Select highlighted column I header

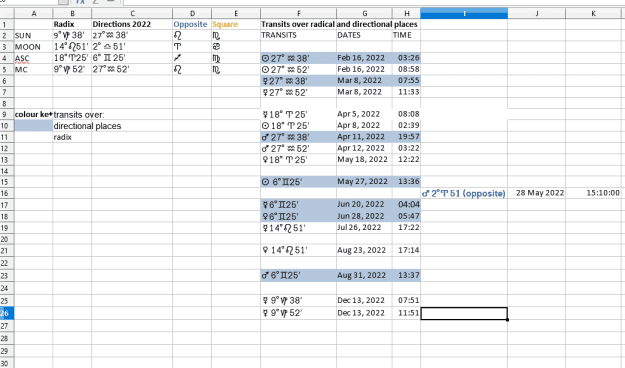[464, 13]
